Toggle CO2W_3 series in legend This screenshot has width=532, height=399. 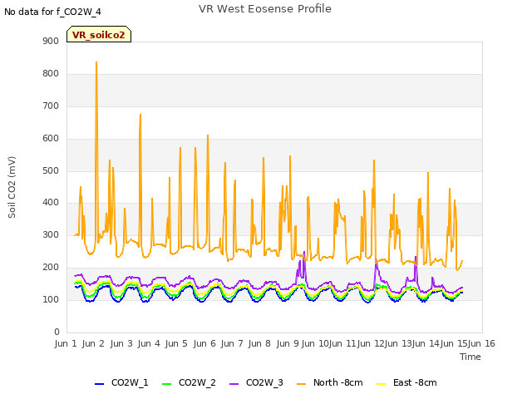click(x=256, y=382)
